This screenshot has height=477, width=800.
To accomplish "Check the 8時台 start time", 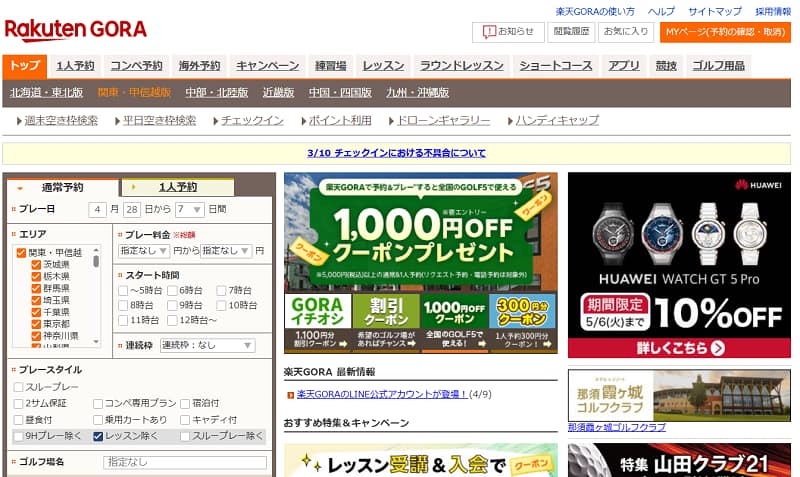I will tap(123, 306).
